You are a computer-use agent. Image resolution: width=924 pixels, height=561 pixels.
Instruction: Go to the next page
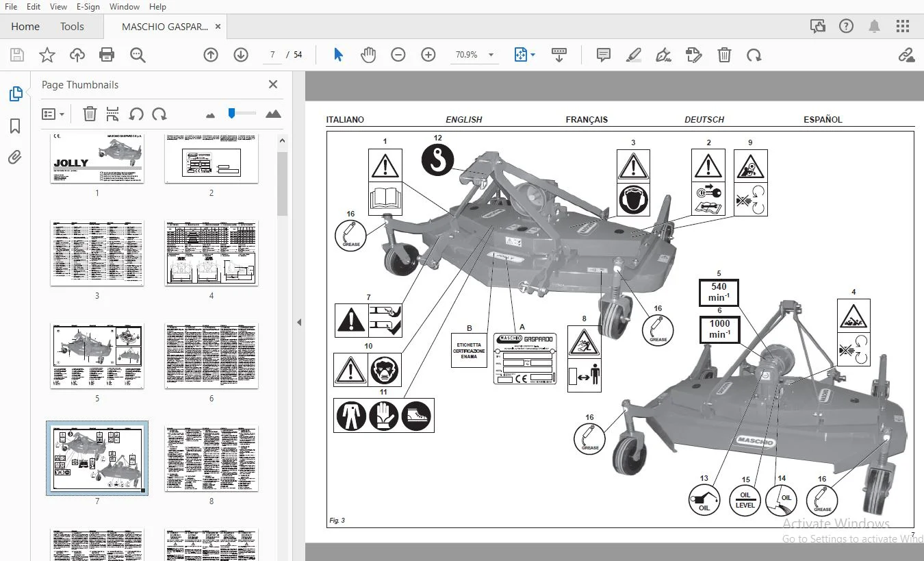(x=241, y=55)
